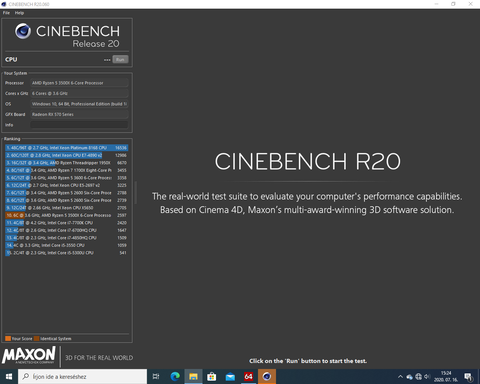
Task: Start the CPU test with Run button
Action: 120,59
